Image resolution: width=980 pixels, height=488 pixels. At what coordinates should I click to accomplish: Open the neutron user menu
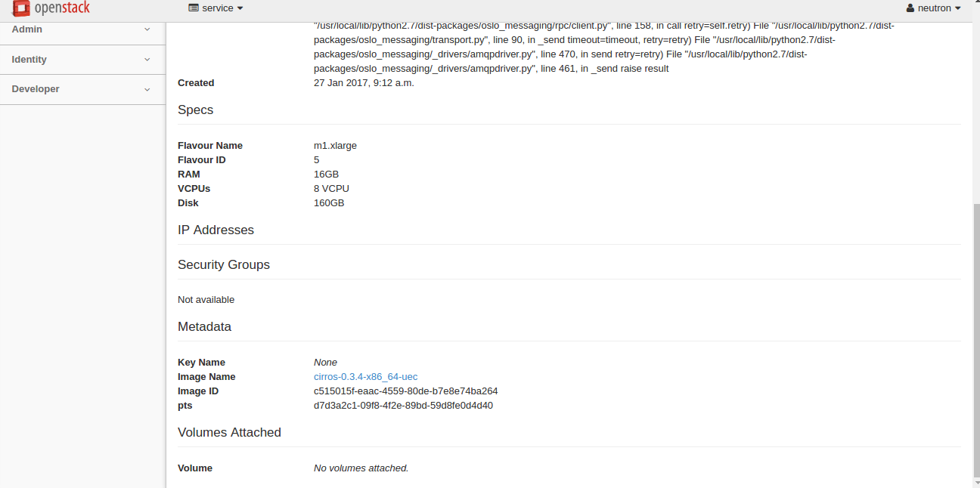(x=934, y=8)
